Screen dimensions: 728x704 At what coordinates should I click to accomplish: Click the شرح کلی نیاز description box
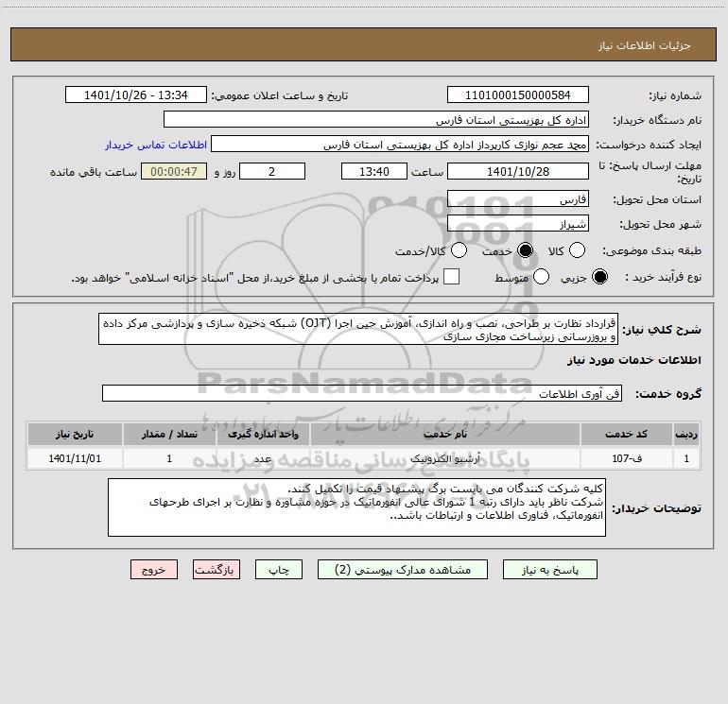tap(358, 329)
